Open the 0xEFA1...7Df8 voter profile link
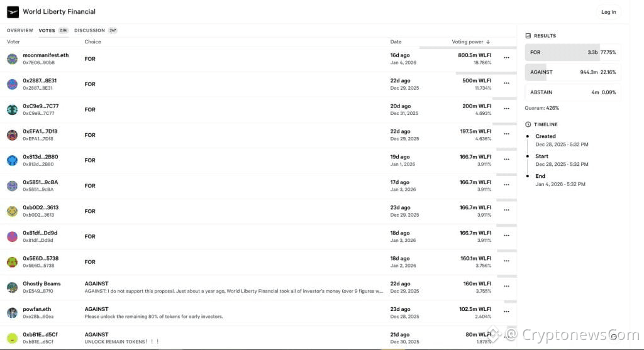The width and height of the screenshot is (644, 350). click(40, 131)
